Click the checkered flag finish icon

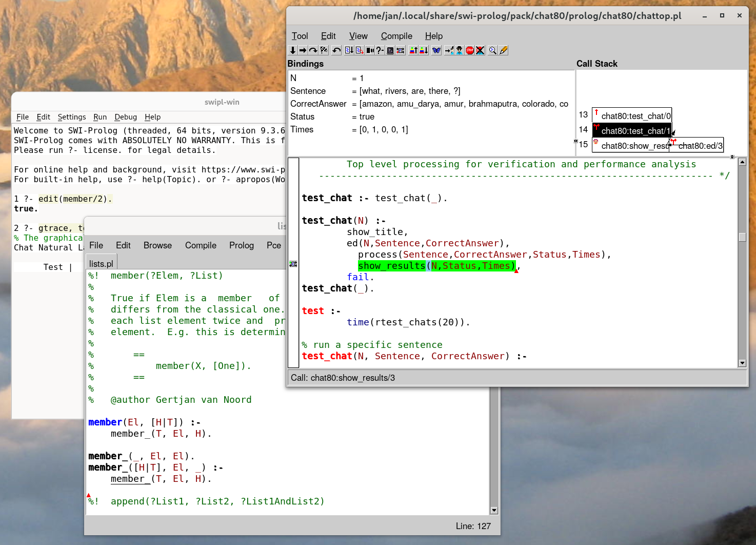pos(324,50)
